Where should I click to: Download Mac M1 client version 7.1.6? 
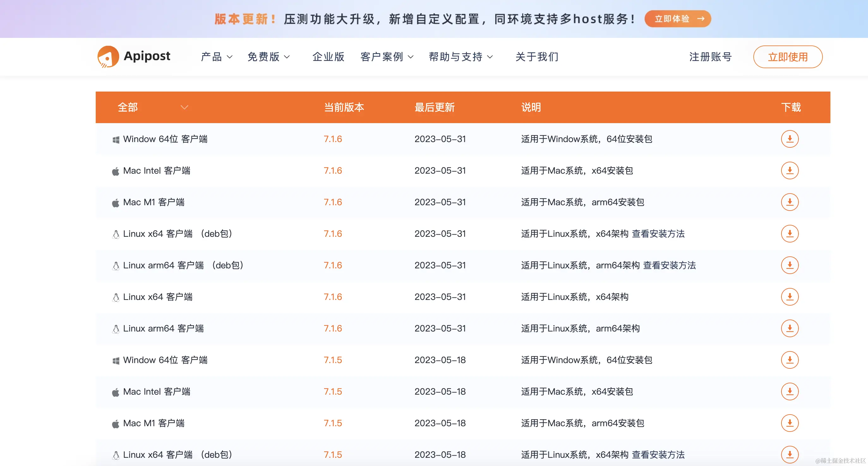[789, 202]
